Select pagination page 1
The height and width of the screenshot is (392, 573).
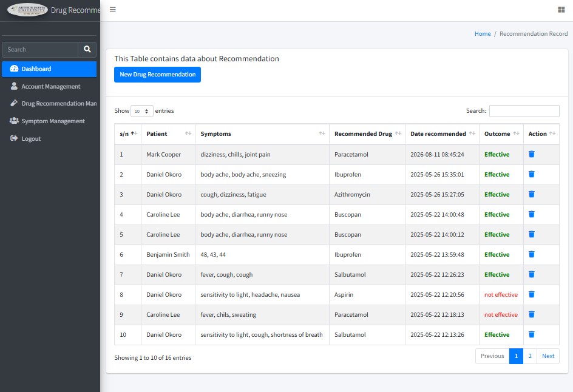tap(516, 356)
